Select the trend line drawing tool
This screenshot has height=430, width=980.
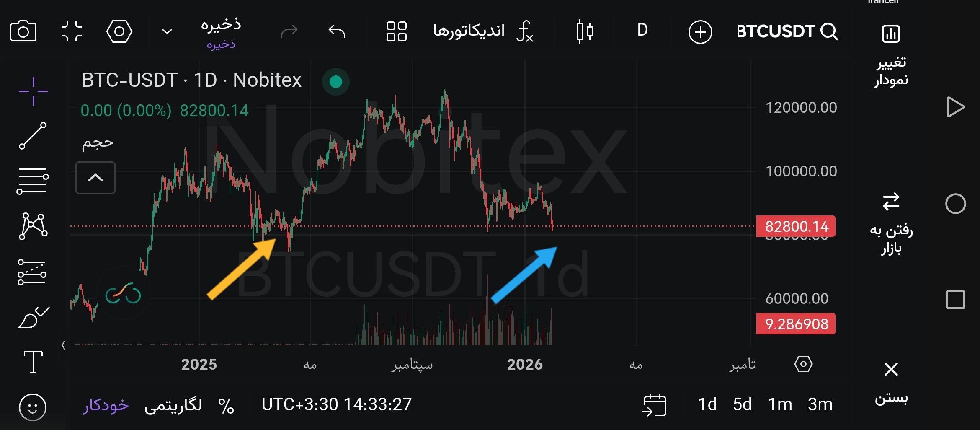(33, 136)
